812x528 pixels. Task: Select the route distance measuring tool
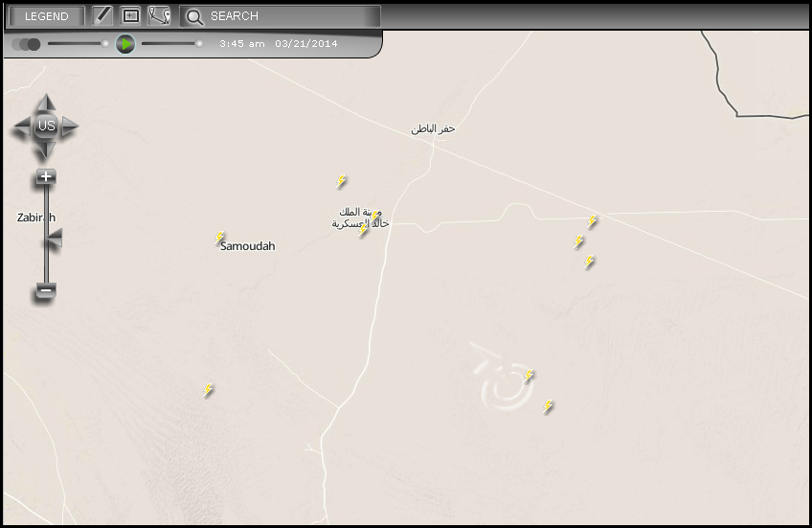158,16
